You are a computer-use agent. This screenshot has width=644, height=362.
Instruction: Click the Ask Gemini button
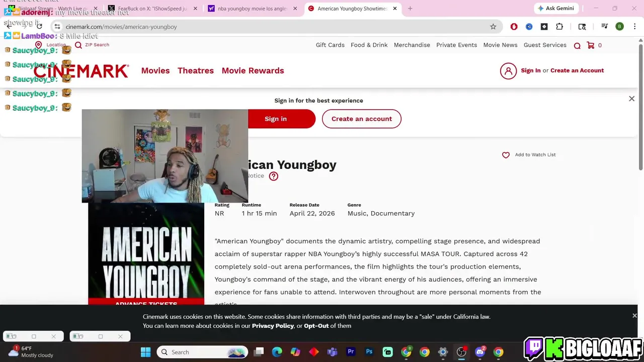click(x=555, y=8)
